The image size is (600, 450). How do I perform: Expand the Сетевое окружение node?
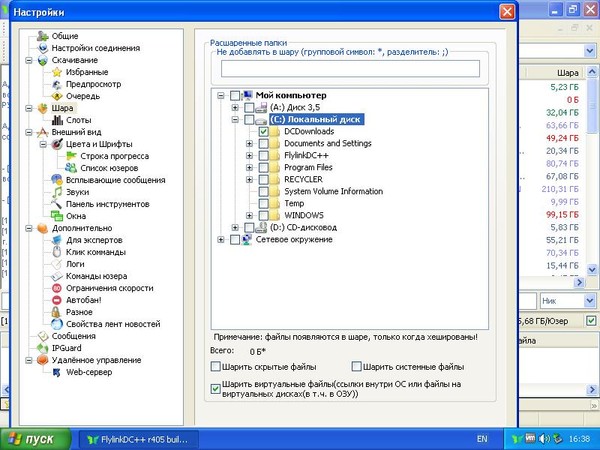[221, 240]
